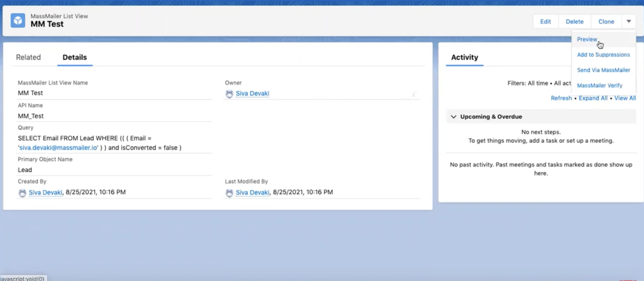
Task: Click the MassMailer List View cube icon
Action: (x=18, y=20)
